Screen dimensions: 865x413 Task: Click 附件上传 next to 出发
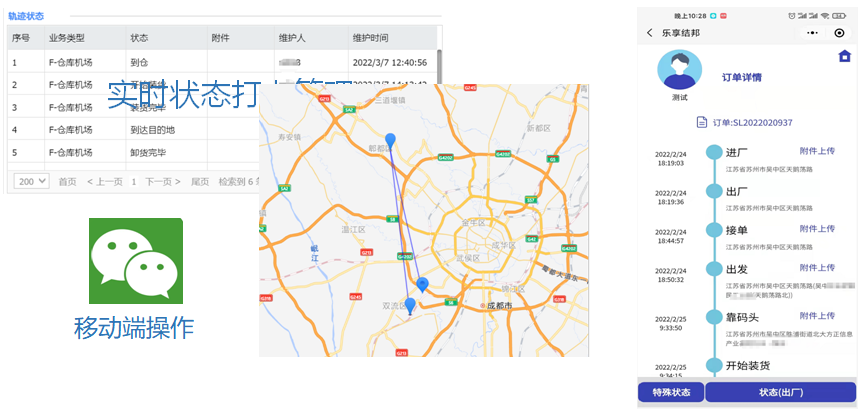[x=817, y=268]
